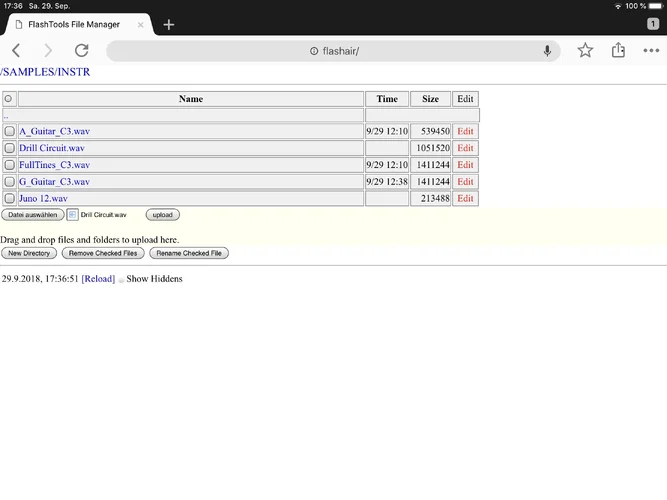Toggle the select-all checkbox in table header

(8, 99)
